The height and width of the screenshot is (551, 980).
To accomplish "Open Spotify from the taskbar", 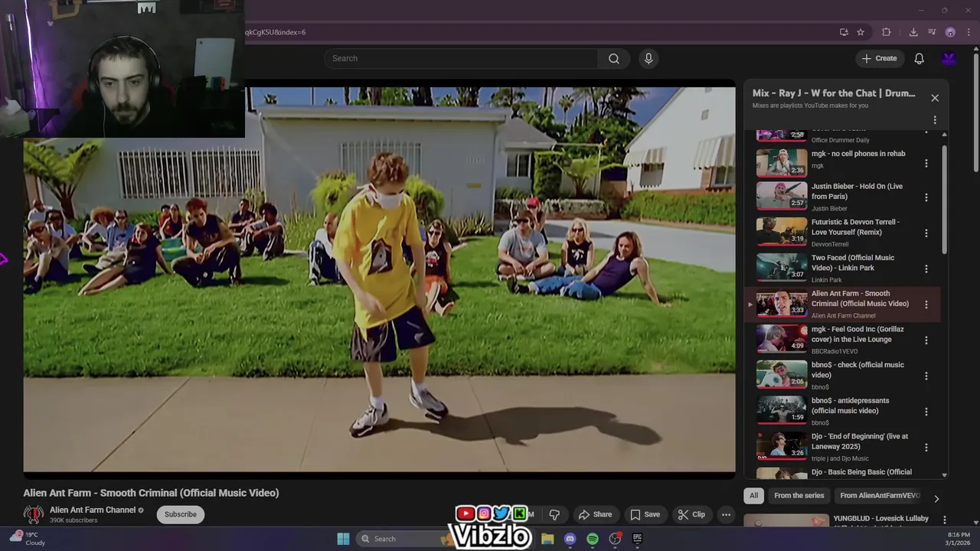I will click(593, 539).
